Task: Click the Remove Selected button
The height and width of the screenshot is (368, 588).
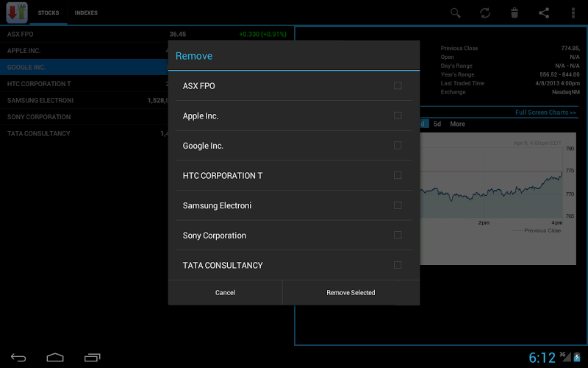Action: (x=351, y=292)
